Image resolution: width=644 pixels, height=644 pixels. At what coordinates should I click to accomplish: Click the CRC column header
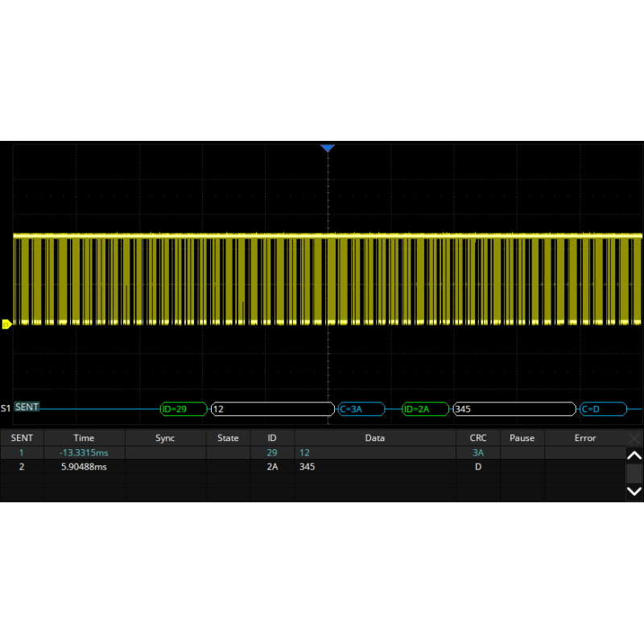pyautogui.click(x=477, y=438)
